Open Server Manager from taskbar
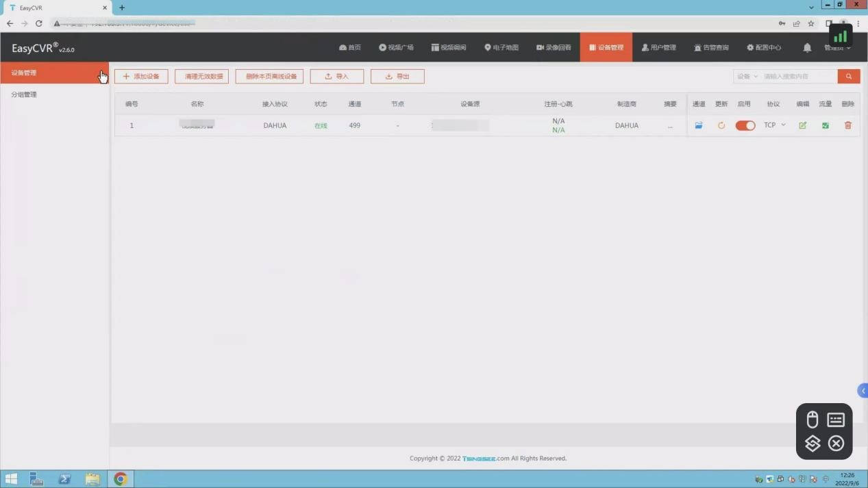This screenshot has width=868, height=488. click(36, 479)
